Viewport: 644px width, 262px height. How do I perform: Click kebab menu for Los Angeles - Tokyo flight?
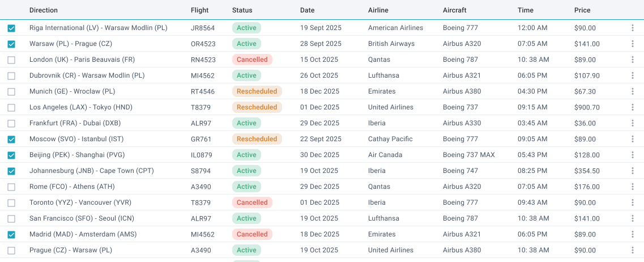click(x=633, y=107)
